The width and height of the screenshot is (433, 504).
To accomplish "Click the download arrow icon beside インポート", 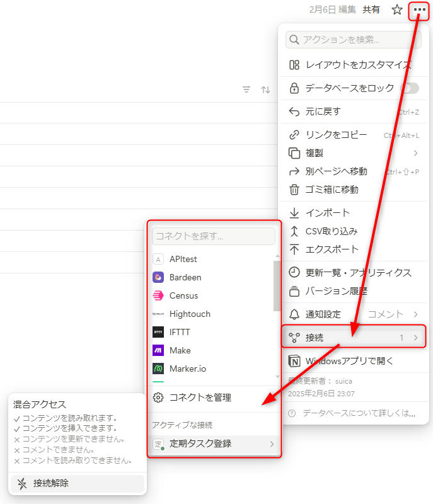I will [x=294, y=213].
